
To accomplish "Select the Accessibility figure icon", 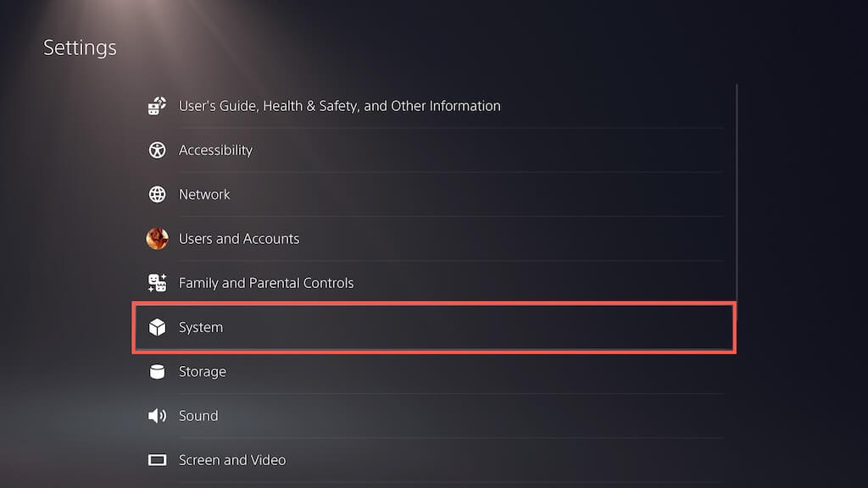I will pos(157,150).
